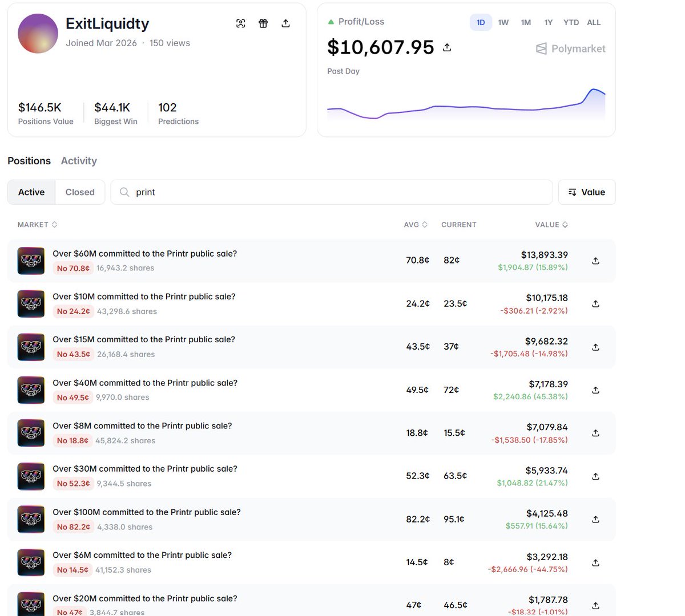Click the search magnifier icon
The image size is (685, 616).
[x=124, y=192]
